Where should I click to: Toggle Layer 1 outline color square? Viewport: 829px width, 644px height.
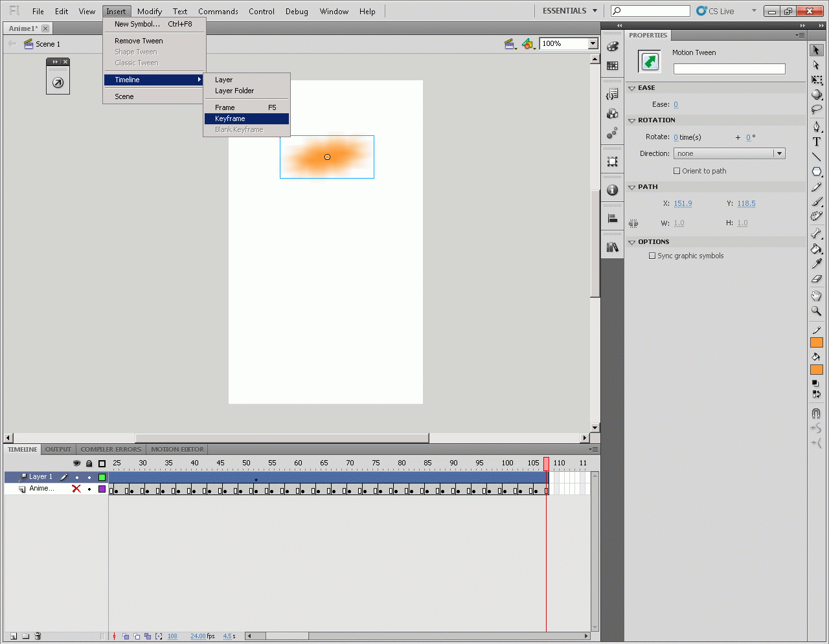(102, 477)
